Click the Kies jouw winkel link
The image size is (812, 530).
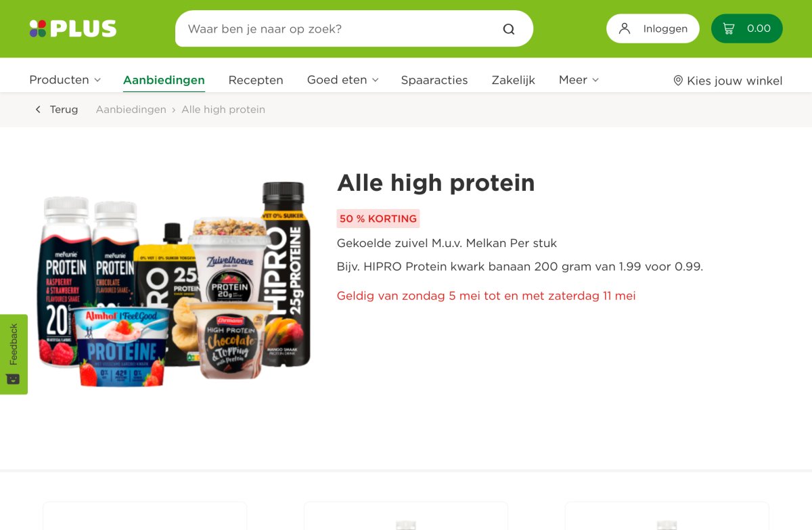pyautogui.click(x=728, y=81)
